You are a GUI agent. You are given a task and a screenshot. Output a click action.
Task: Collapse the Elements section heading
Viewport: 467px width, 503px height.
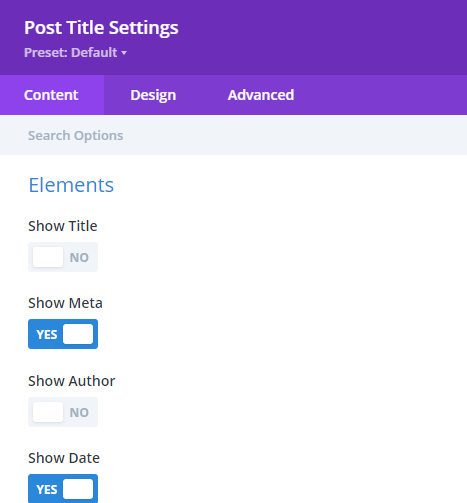click(x=71, y=185)
